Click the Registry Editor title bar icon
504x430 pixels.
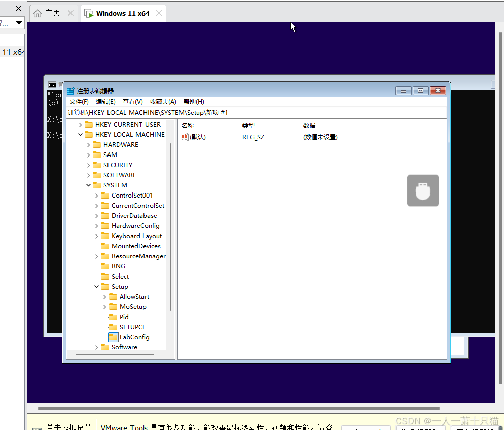click(x=70, y=91)
